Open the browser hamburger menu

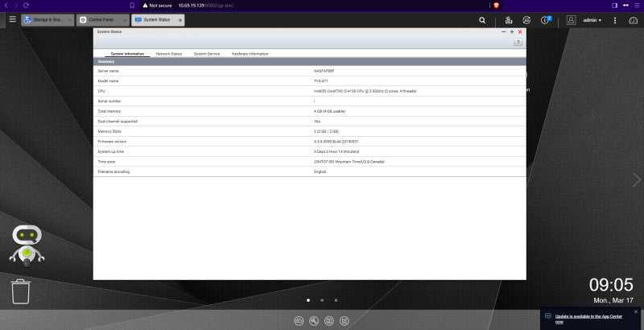tap(637, 6)
